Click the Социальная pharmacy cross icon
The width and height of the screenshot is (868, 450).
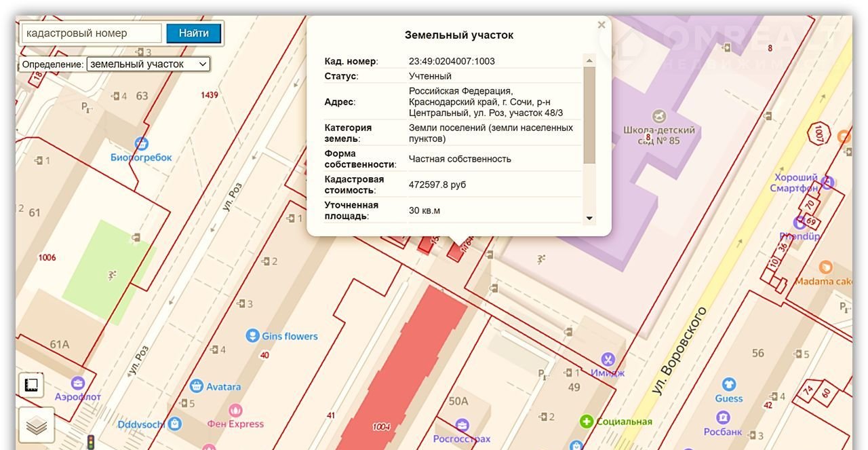[587, 421]
